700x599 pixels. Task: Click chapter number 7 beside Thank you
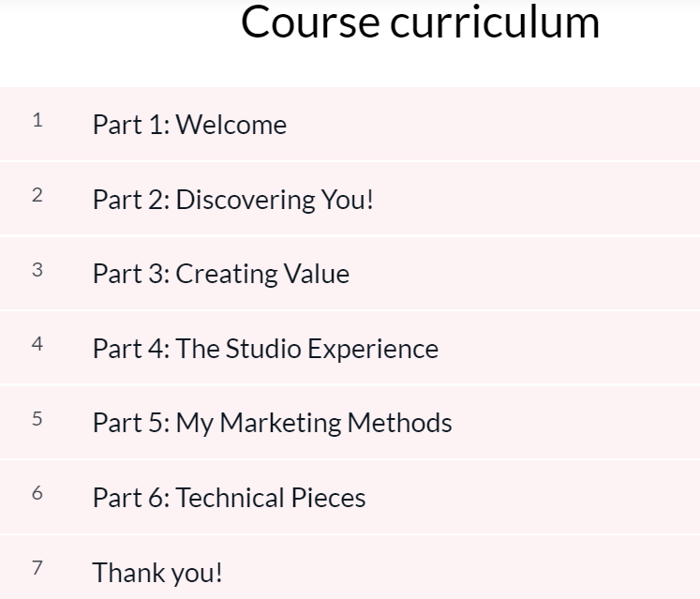click(37, 567)
